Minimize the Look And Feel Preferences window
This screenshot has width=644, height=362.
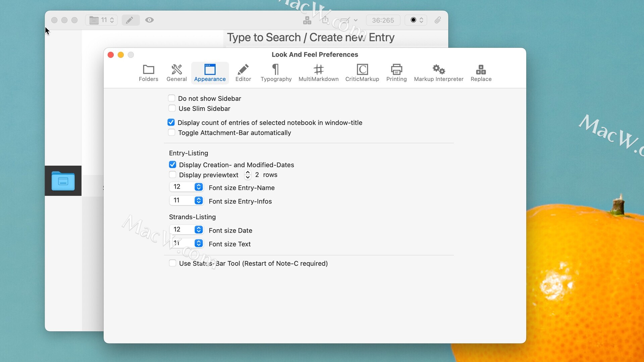tap(121, 55)
